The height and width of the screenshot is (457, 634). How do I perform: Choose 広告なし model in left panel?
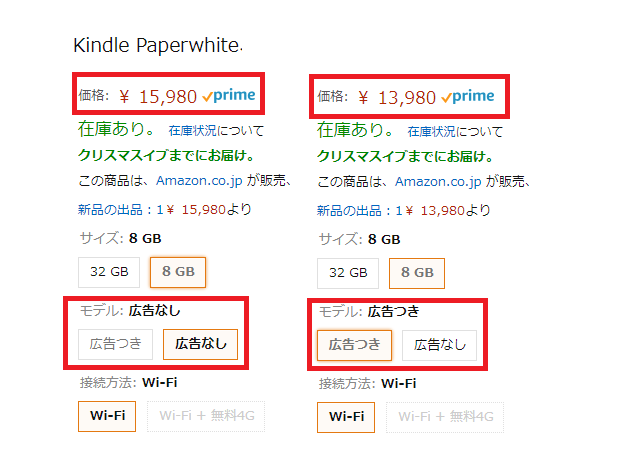click(x=201, y=344)
